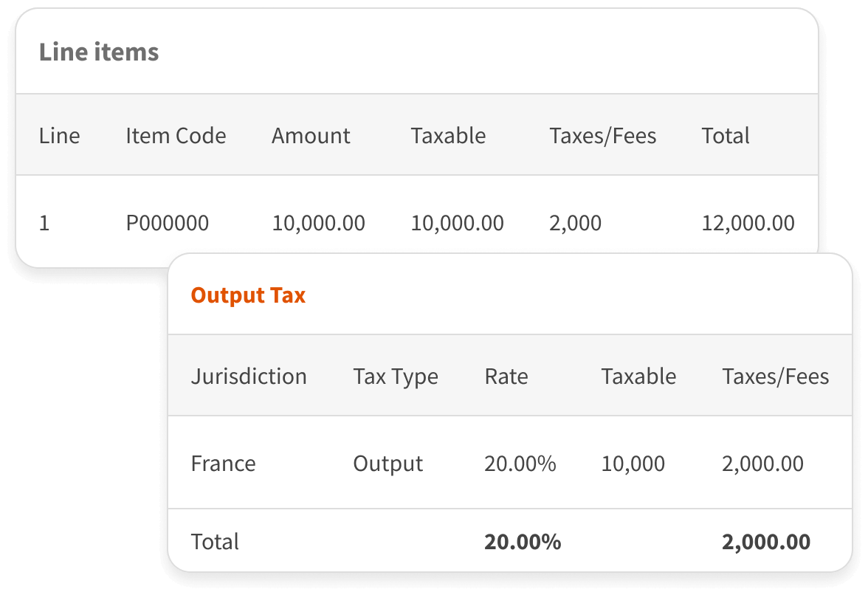The height and width of the screenshot is (595, 868).
Task: Click the Total column header in Line items
Action: (x=726, y=136)
